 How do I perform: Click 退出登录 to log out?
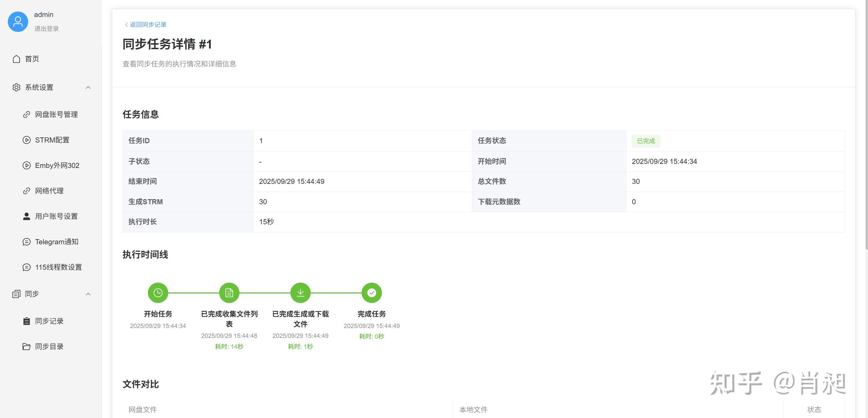pos(46,29)
